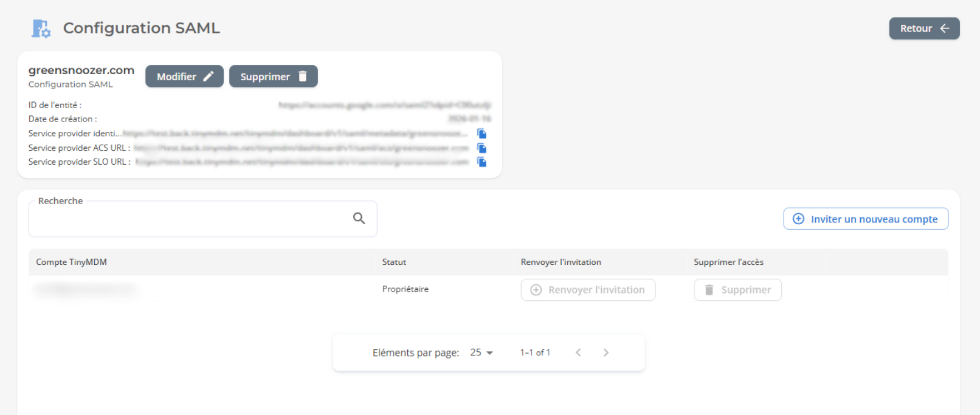Viewport: 980px width, 415px height.
Task: Click the Supprimer l'accès column header
Action: (728, 262)
